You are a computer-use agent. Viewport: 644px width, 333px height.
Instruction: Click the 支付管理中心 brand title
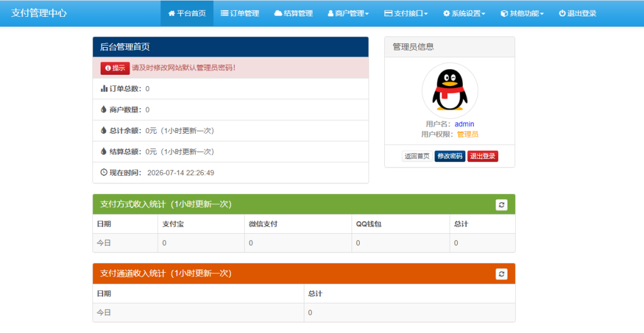[x=38, y=13]
